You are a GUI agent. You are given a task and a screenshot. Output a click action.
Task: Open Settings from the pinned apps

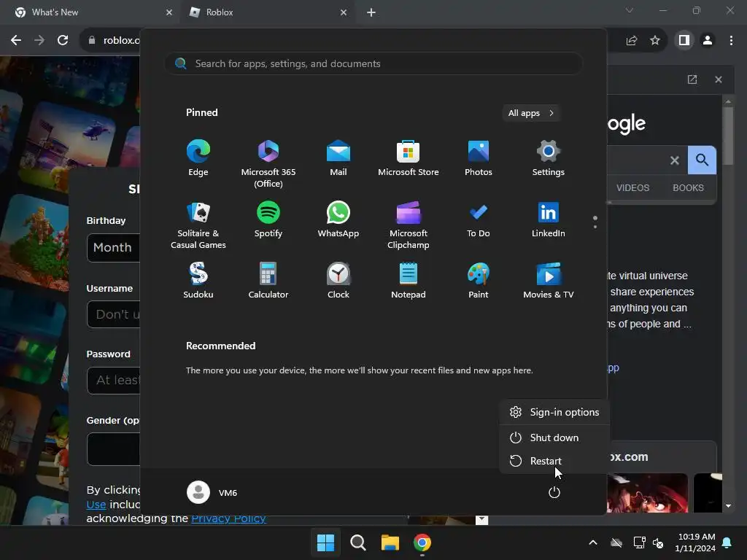tap(549, 158)
